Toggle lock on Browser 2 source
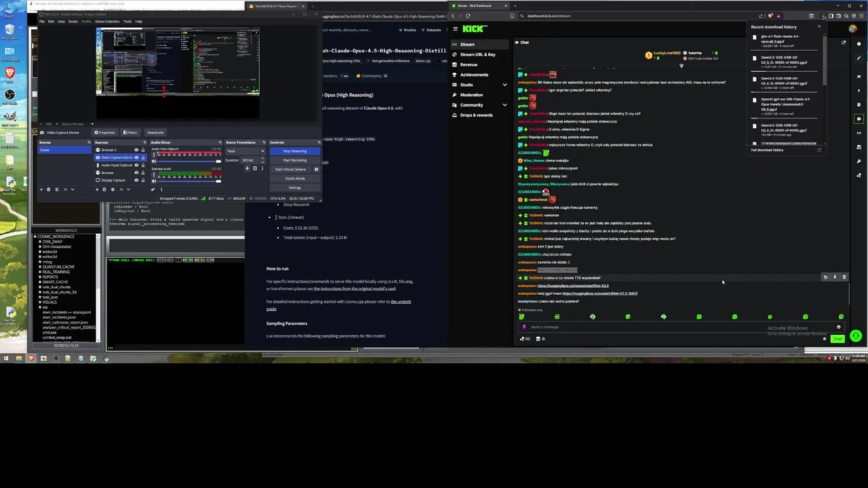The width and height of the screenshot is (868, 488). [143, 150]
